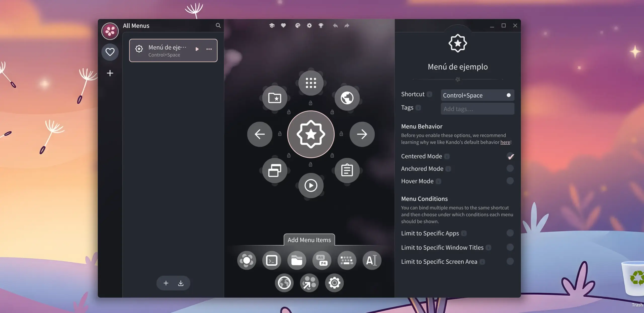Create a new menu with bottom plus button
The height and width of the screenshot is (313, 644).
(166, 283)
